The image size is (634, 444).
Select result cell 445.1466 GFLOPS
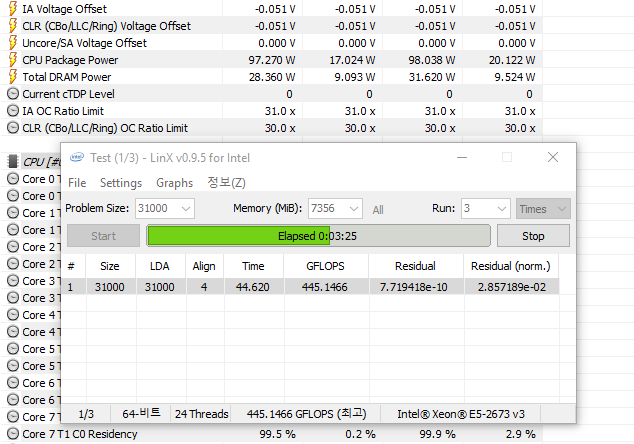coord(325,287)
